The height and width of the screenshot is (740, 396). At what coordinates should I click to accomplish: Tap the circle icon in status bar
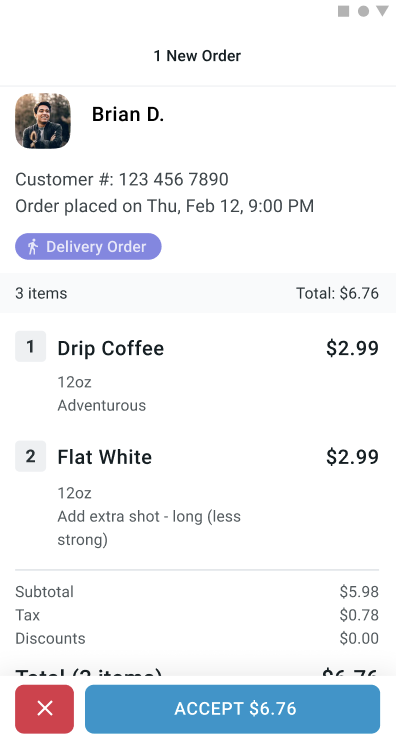coord(363,11)
